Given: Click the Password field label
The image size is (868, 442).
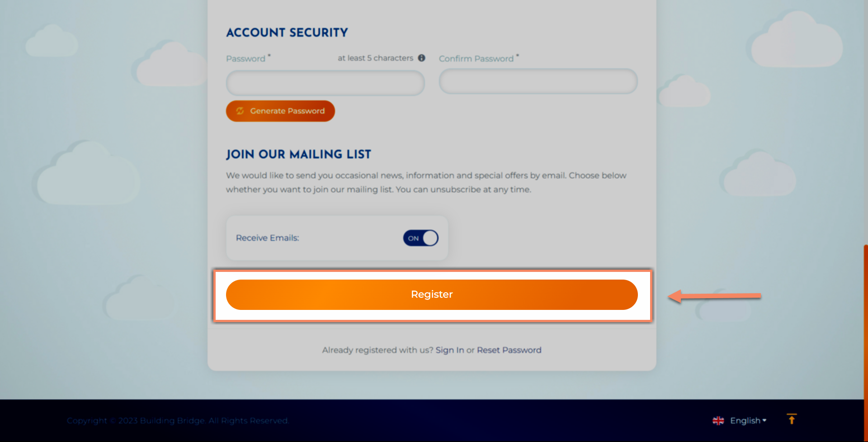Looking at the screenshot, I should click(245, 59).
